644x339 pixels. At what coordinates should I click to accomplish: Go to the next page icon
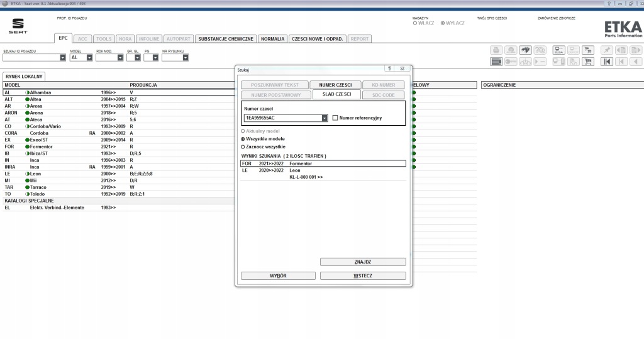[x=636, y=50]
